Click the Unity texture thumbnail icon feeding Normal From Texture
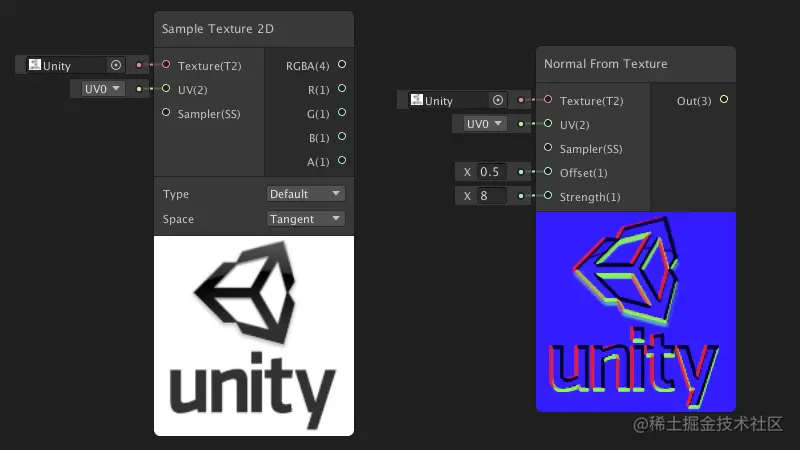The image size is (800, 450). click(417, 100)
